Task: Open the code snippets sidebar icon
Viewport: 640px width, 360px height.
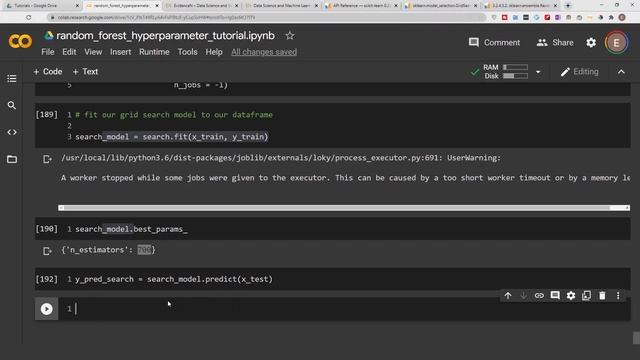Action: (11, 132)
